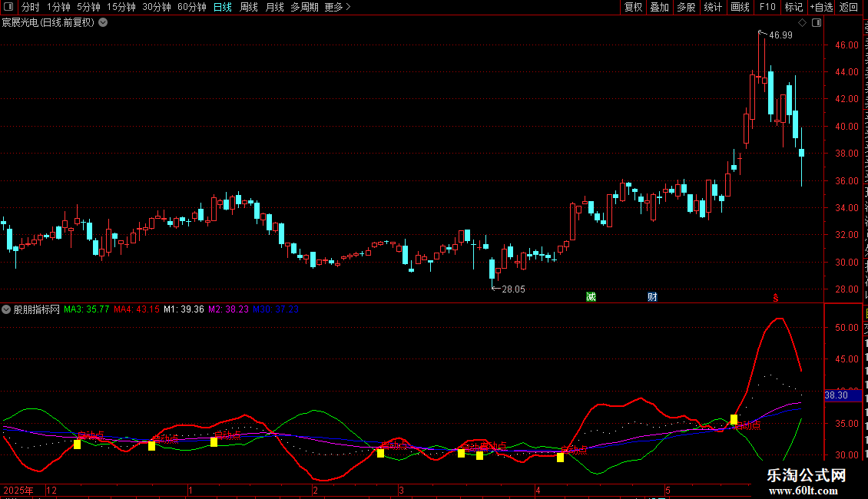Screen dimensions: 868x499
Task: Click the panel layout icon at top-left corner
Action: point(9,7)
